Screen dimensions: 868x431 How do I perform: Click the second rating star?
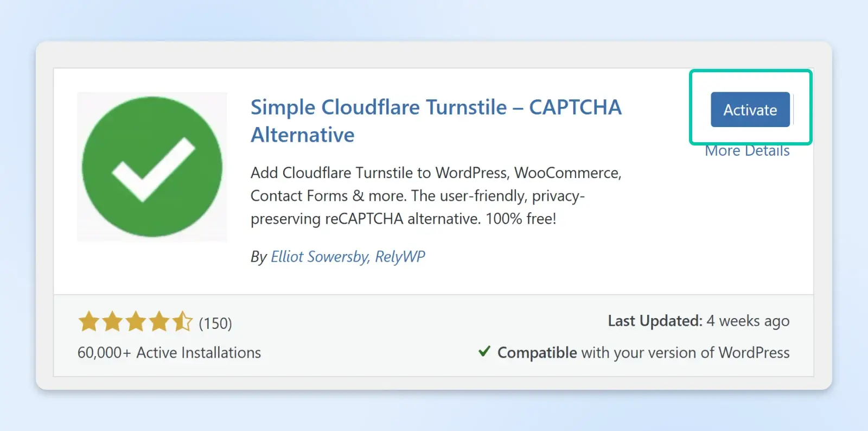click(112, 322)
